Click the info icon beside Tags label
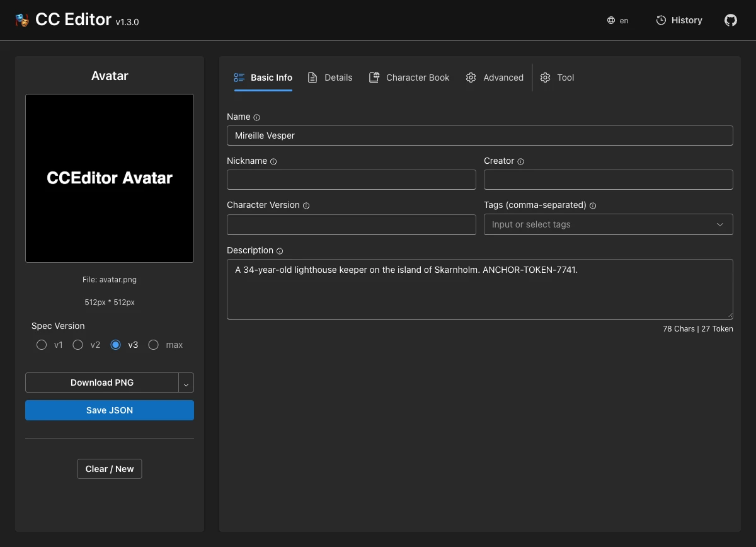 coord(593,205)
